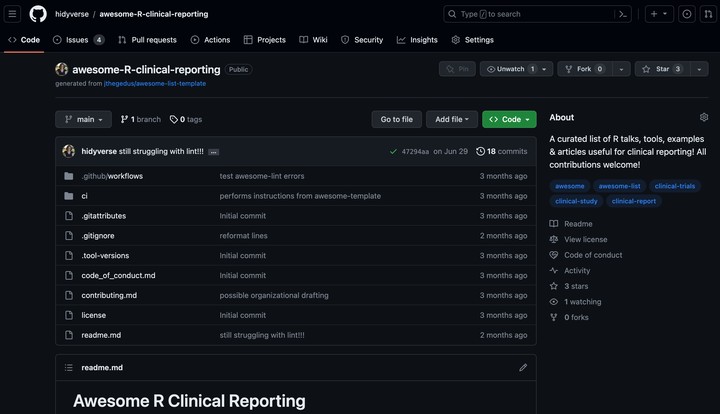Click the clinical-report topic tag
Screen dimensions: 720x414
[x=634, y=201]
